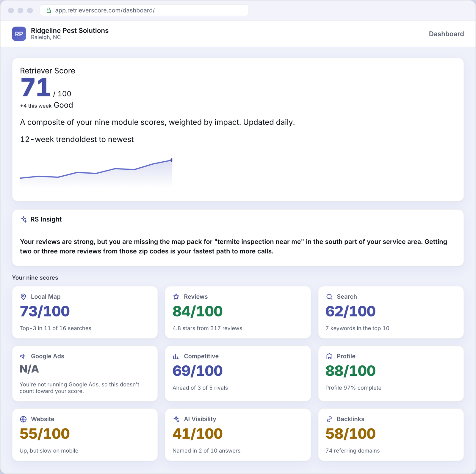Click the AI Visibility sparkle icon
Screen dimensions: 476x474
tap(176, 419)
